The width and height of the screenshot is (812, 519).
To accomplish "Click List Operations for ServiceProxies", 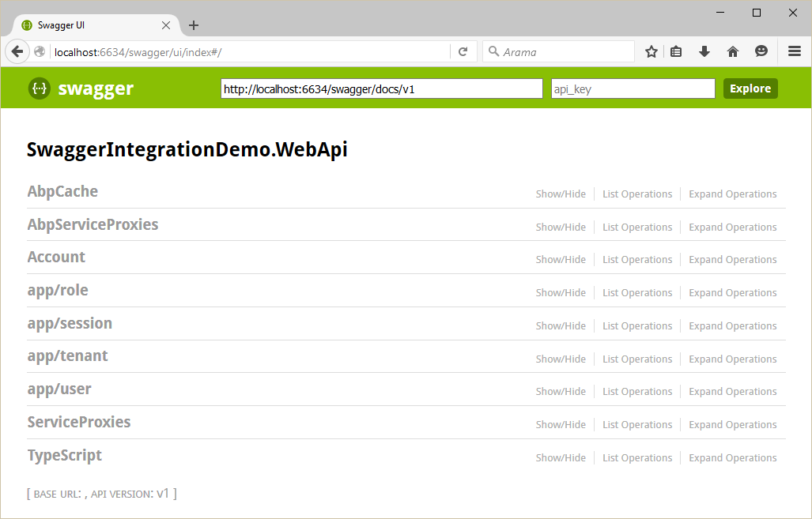I will click(x=637, y=425).
